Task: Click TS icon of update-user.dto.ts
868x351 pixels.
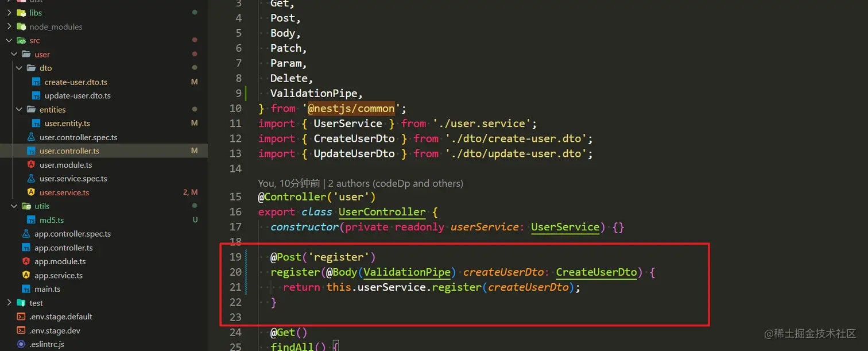Action: coord(36,96)
